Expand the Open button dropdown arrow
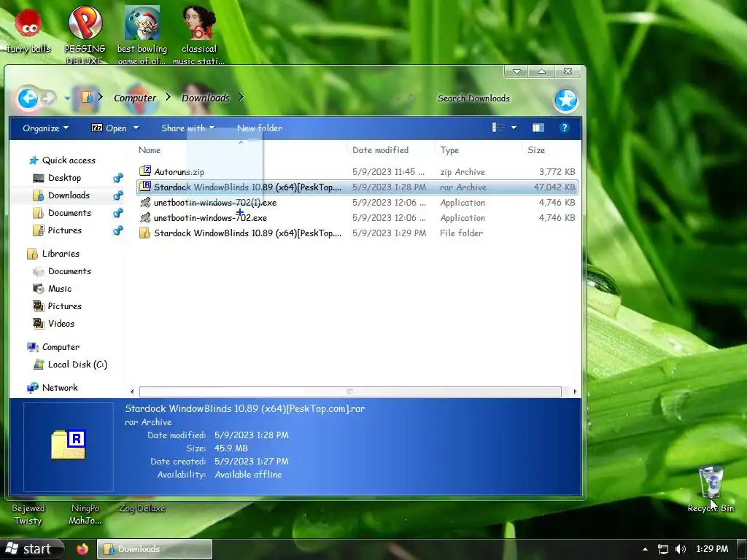Image resolution: width=747 pixels, height=560 pixels. (x=136, y=128)
